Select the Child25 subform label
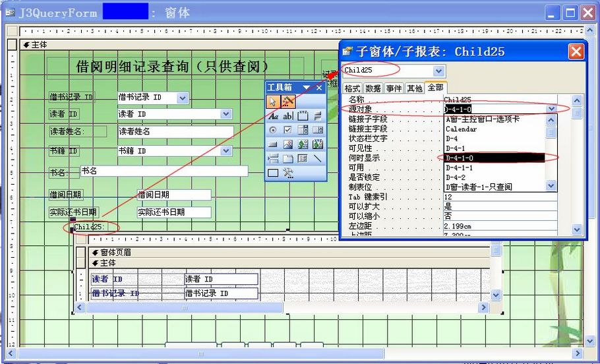The width and height of the screenshot is (600, 364). click(x=90, y=228)
